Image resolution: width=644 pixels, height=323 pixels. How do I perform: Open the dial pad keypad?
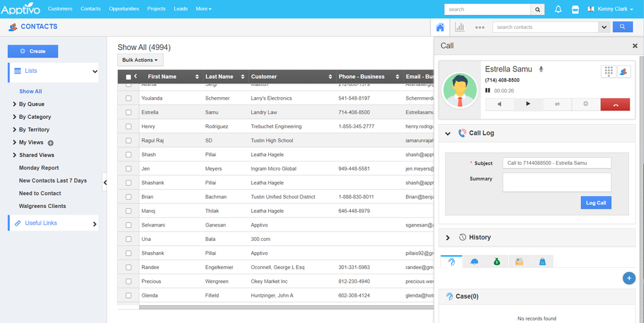608,72
